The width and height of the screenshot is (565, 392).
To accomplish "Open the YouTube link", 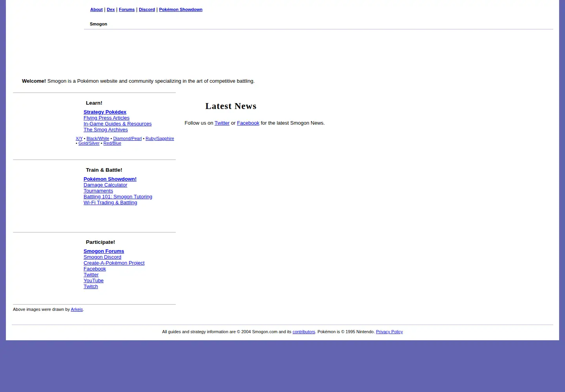I will pyautogui.click(x=93, y=281).
